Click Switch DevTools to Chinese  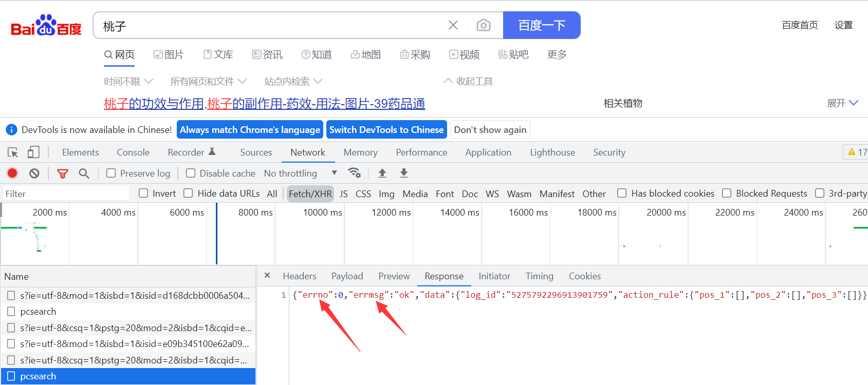pos(386,130)
